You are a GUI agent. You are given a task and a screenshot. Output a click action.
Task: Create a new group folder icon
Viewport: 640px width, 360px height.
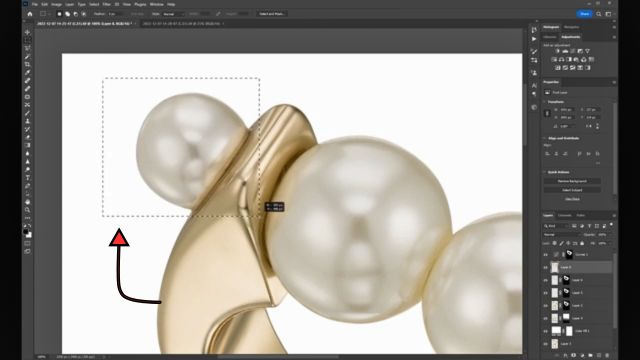click(x=590, y=356)
